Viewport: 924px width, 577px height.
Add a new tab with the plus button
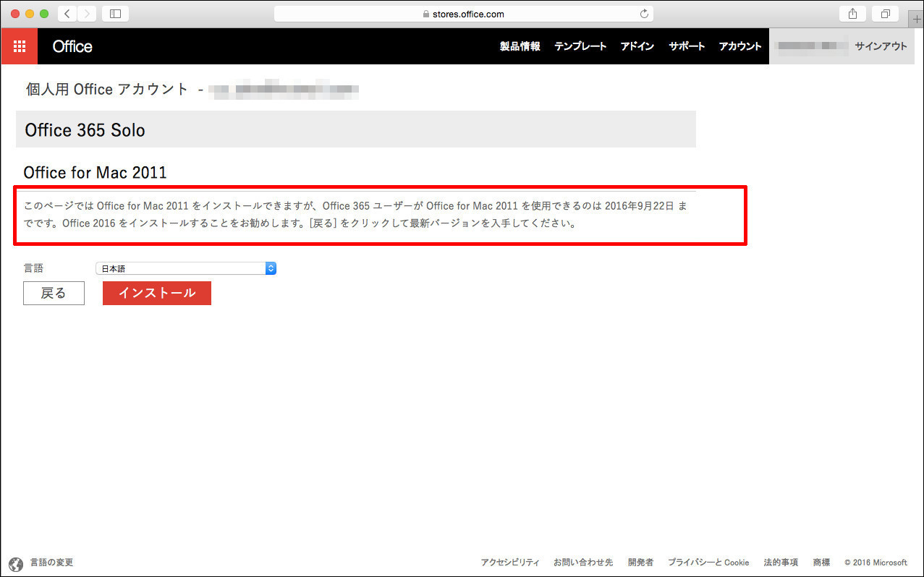coord(917,19)
